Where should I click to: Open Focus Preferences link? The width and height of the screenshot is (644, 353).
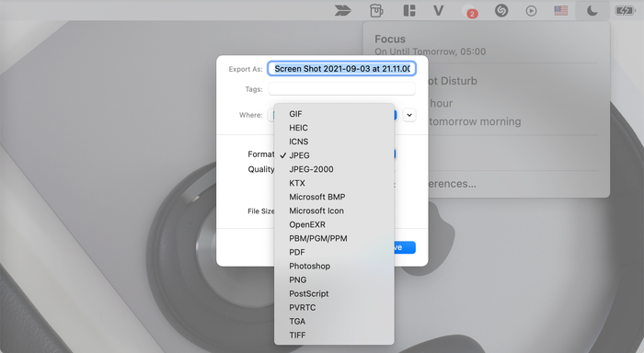[452, 184]
